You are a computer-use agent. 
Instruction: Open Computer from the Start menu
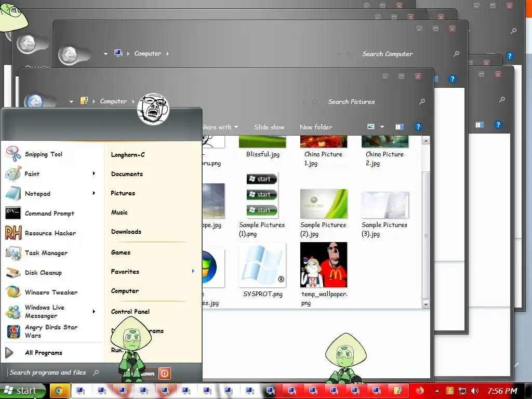[x=125, y=291]
